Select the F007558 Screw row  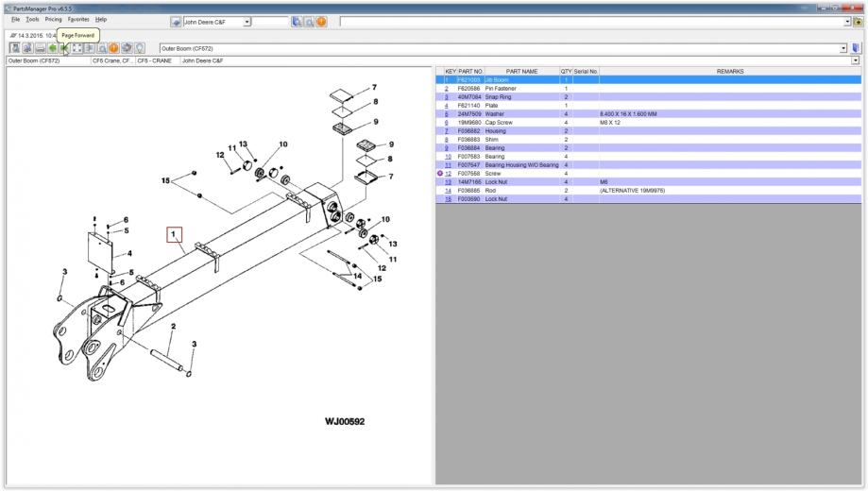[648, 173]
